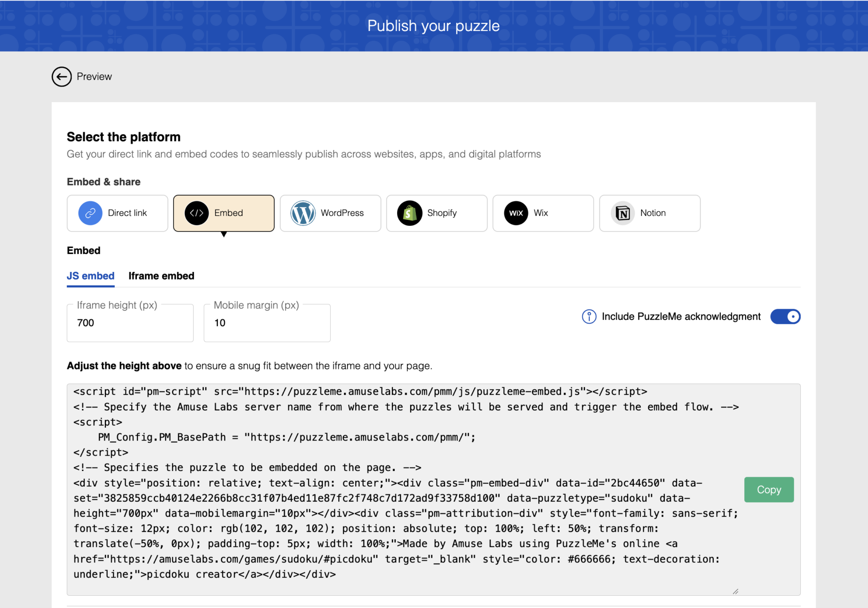The image size is (868, 608).
Task: Toggle the Include PuzzleMe acknowledgment switch
Action: 785,317
